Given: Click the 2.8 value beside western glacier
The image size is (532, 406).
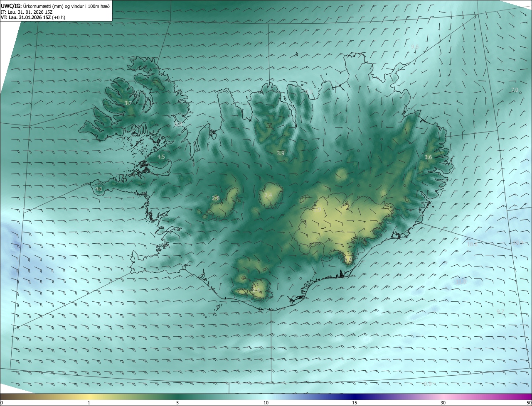Looking at the screenshot, I should click(x=216, y=198).
